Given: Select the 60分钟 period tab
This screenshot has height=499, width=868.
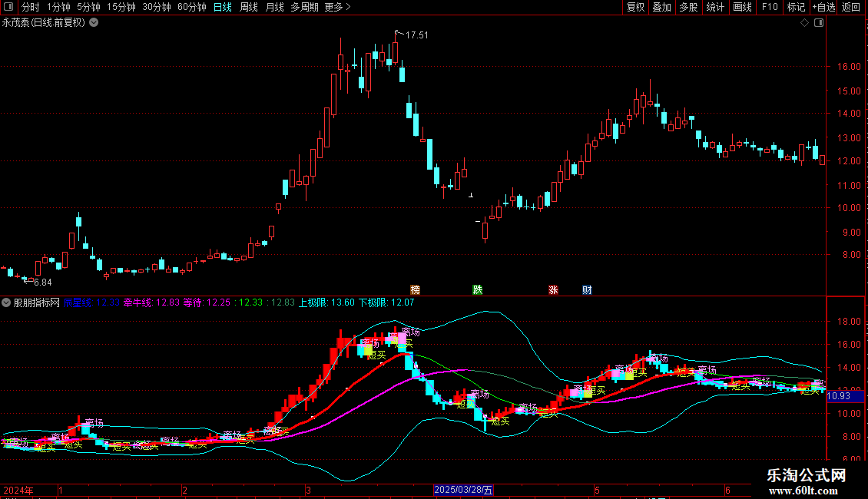Looking at the screenshot, I should pyautogui.click(x=192, y=7).
